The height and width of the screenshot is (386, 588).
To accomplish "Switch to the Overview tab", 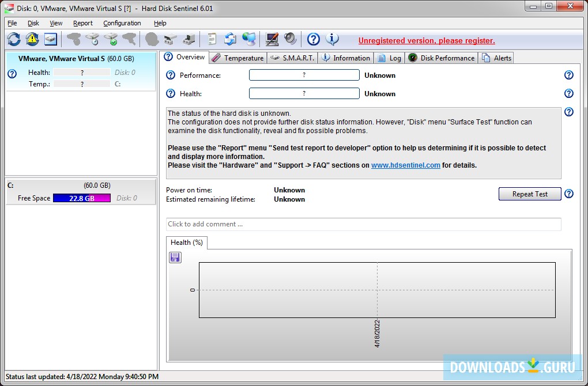I will point(185,57).
